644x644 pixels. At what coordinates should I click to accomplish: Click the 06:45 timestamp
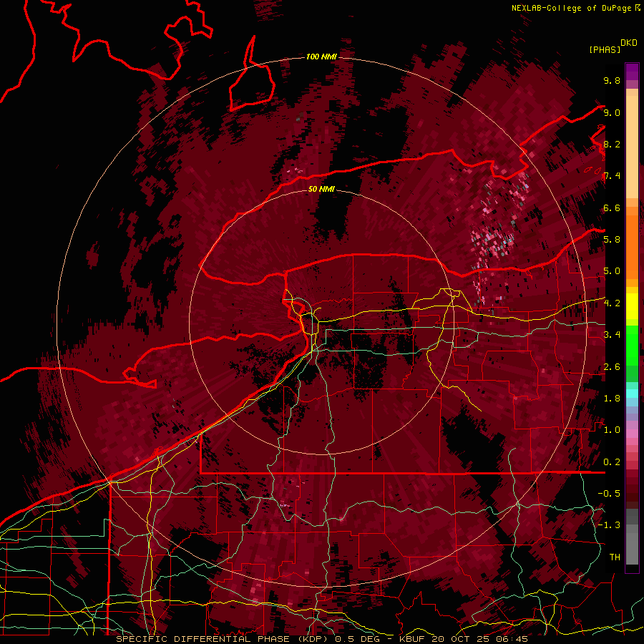514,639
